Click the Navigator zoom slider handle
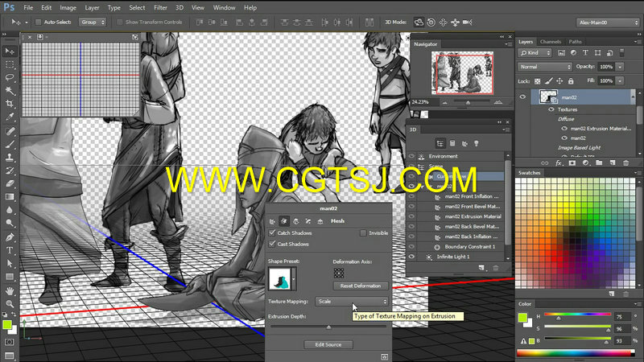Screen dimensions: 644x362 tap(468, 102)
